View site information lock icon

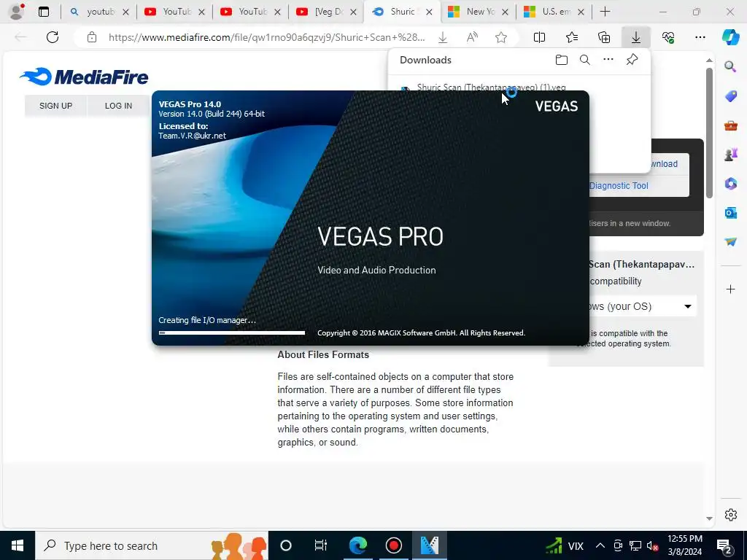click(92, 37)
